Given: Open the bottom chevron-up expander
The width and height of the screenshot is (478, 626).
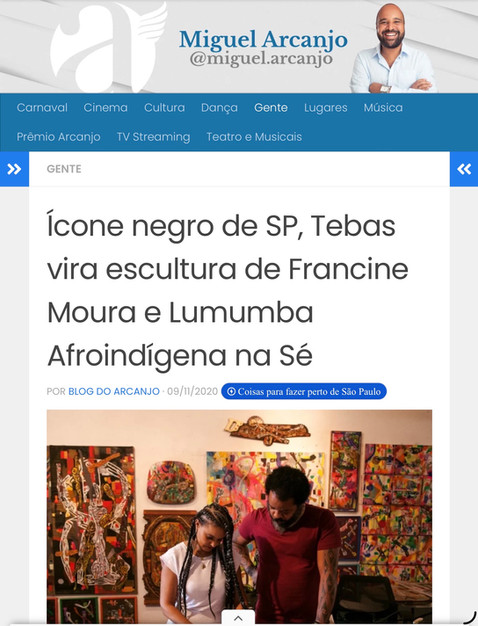Looking at the screenshot, I should point(238,618).
